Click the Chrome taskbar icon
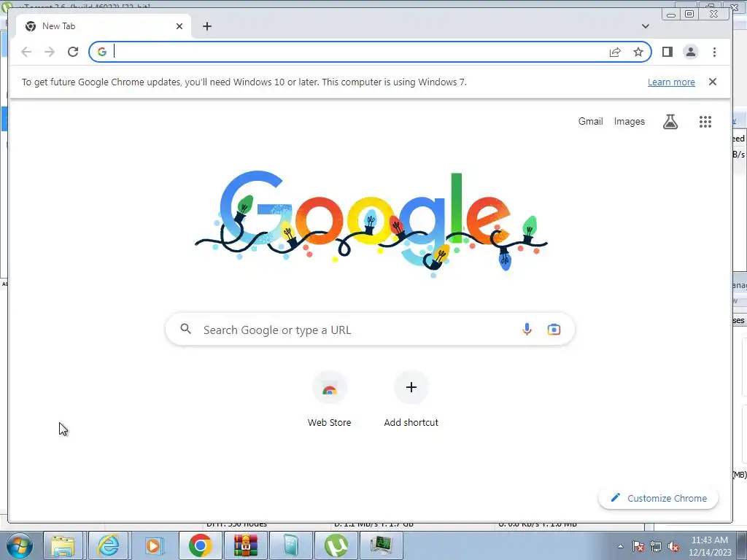 [200, 545]
